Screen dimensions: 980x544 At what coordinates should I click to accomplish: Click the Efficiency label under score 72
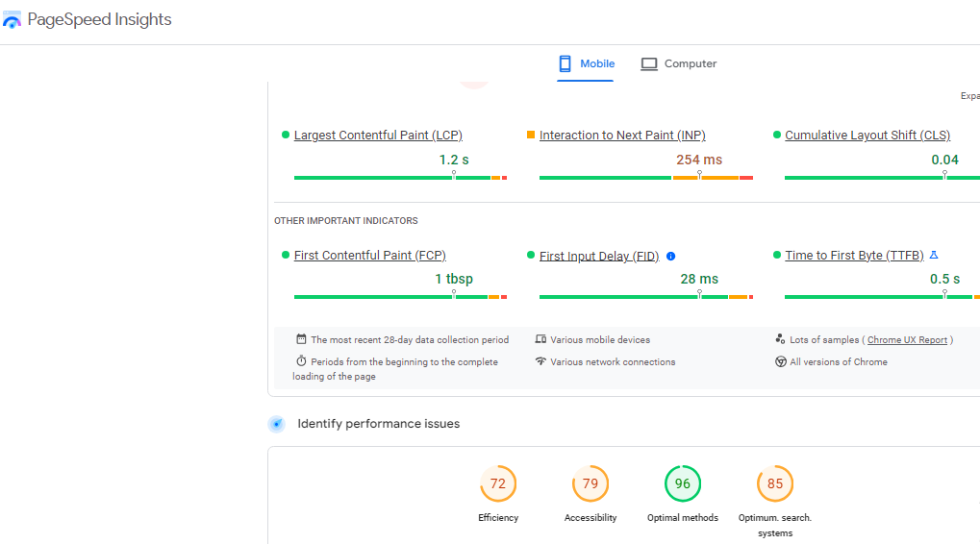coord(498,518)
